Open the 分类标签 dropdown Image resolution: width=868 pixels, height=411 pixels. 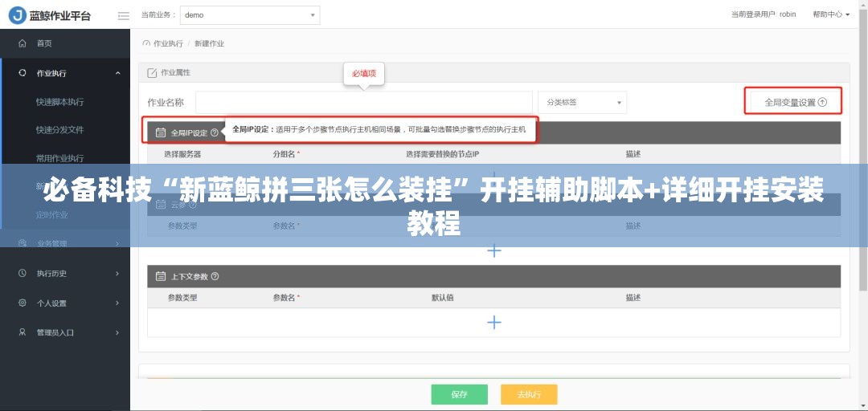[583, 102]
